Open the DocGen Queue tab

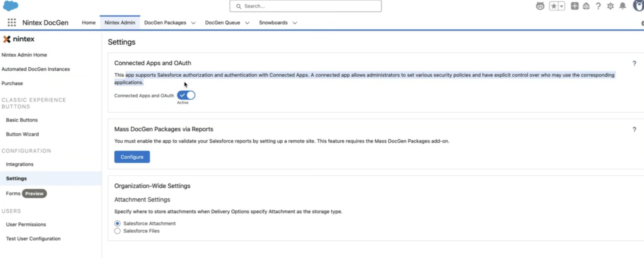point(223,23)
